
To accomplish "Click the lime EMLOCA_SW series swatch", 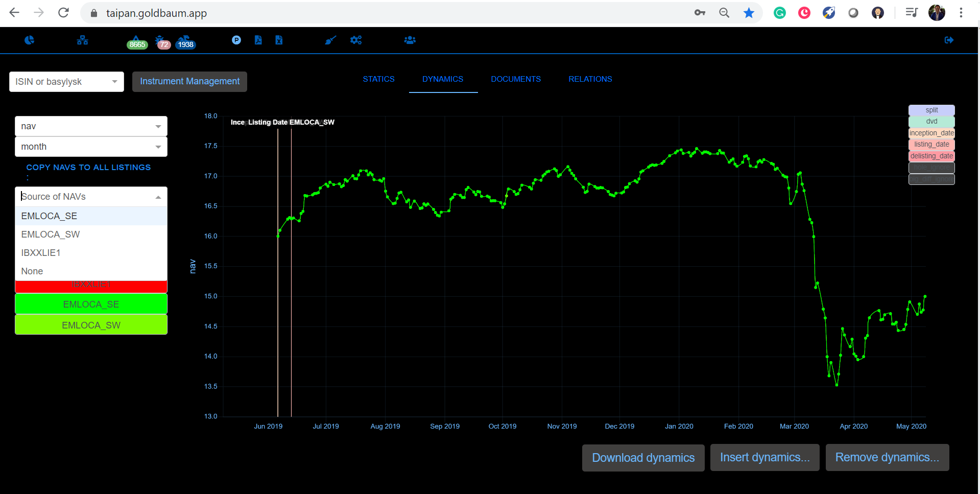I will click(x=91, y=325).
